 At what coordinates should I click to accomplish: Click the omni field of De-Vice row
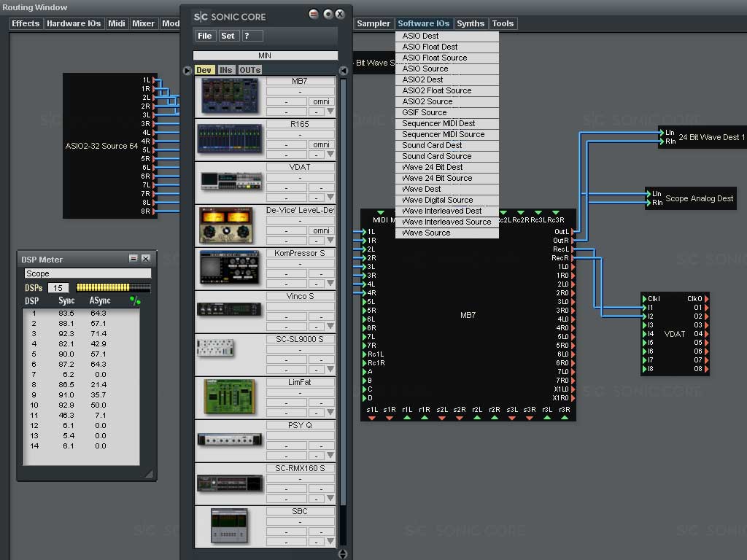(321, 230)
